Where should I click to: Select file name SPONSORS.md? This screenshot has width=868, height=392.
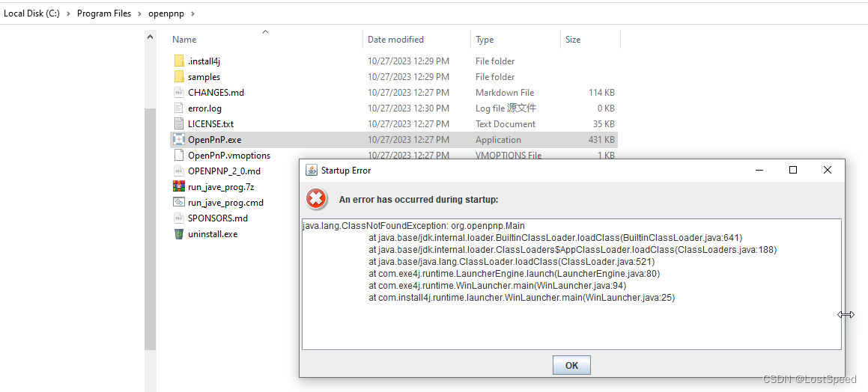pyautogui.click(x=218, y=218)
